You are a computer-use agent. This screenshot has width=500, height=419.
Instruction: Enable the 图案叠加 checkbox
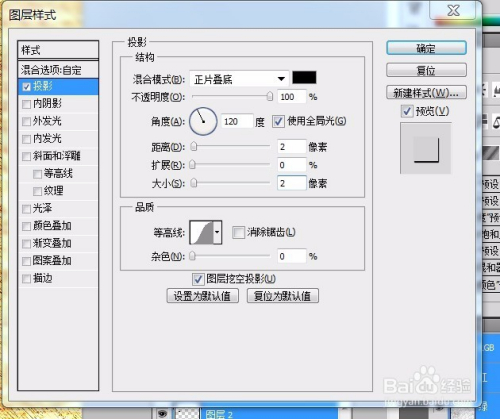[26, 261]
